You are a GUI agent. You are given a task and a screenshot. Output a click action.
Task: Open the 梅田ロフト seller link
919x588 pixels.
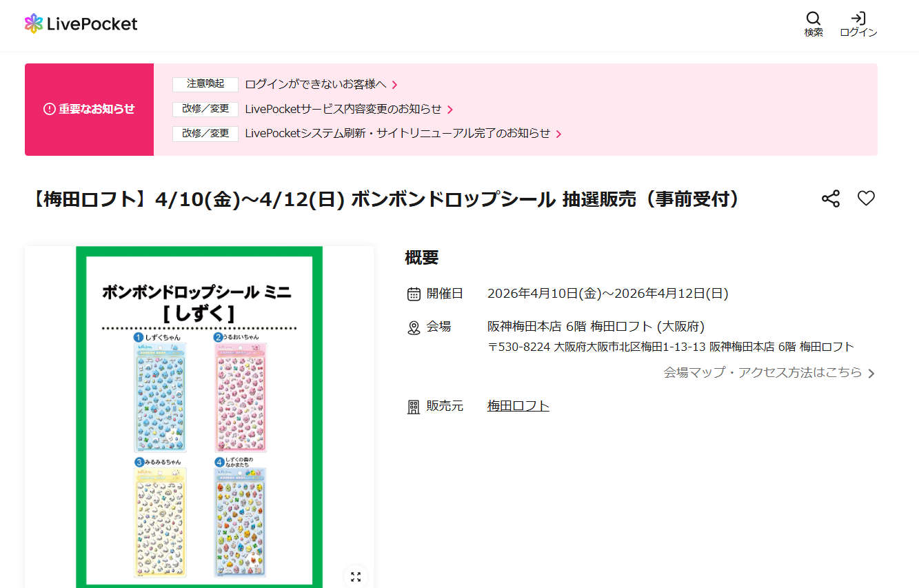(518, 406)
